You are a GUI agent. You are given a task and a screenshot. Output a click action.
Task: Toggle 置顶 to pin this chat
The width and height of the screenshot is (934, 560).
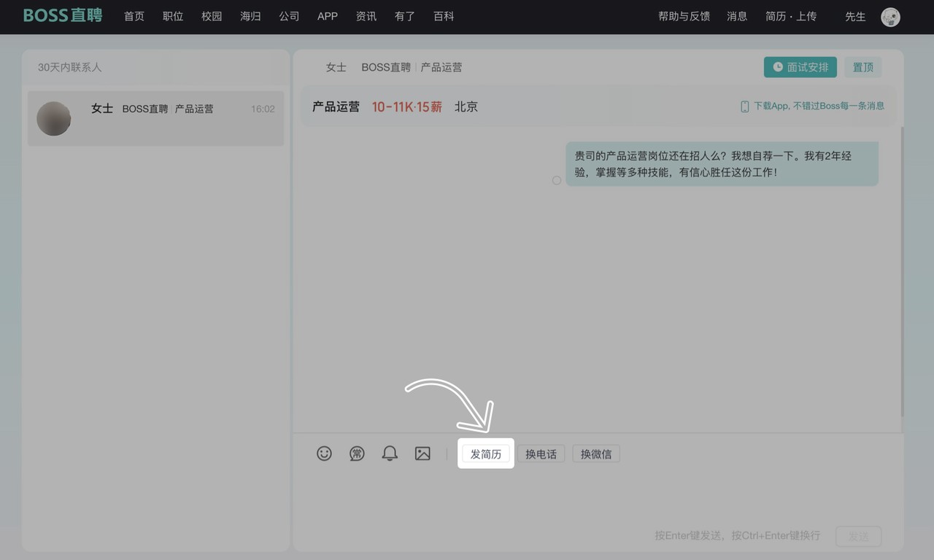(863, 67)
